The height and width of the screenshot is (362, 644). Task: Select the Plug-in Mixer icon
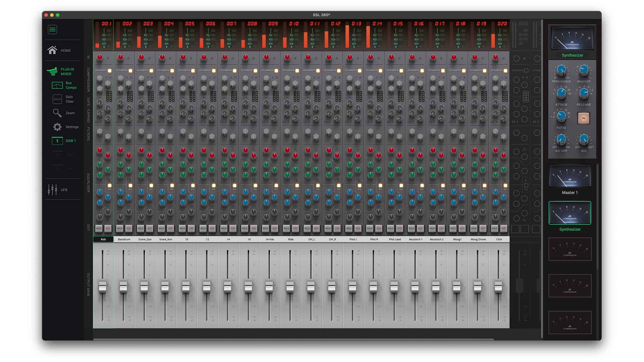point(52,71)
